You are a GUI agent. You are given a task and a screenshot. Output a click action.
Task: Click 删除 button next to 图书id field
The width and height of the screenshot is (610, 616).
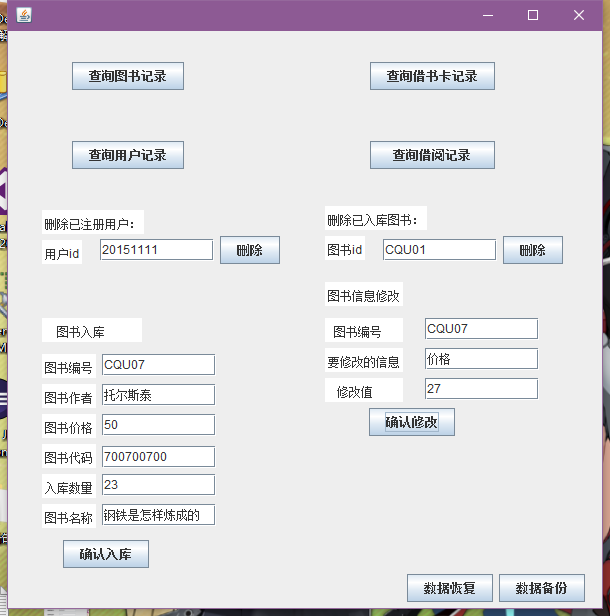533,250
